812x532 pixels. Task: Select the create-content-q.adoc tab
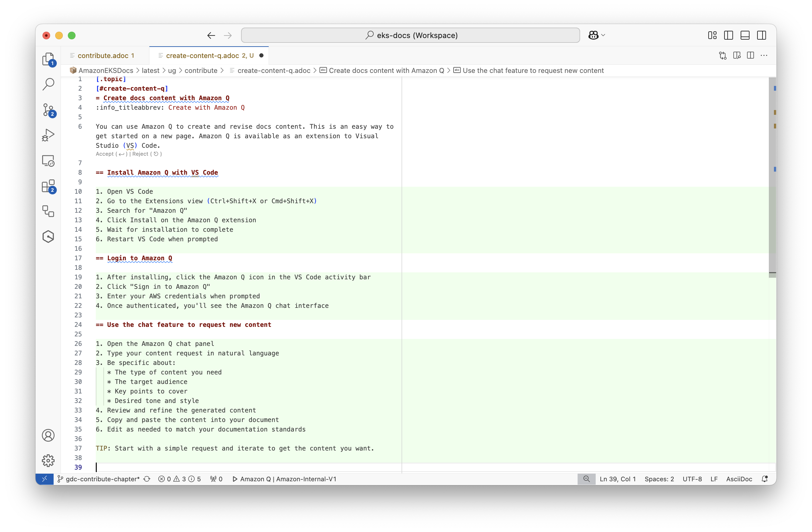pyautogui.click(x=205, y=55)
